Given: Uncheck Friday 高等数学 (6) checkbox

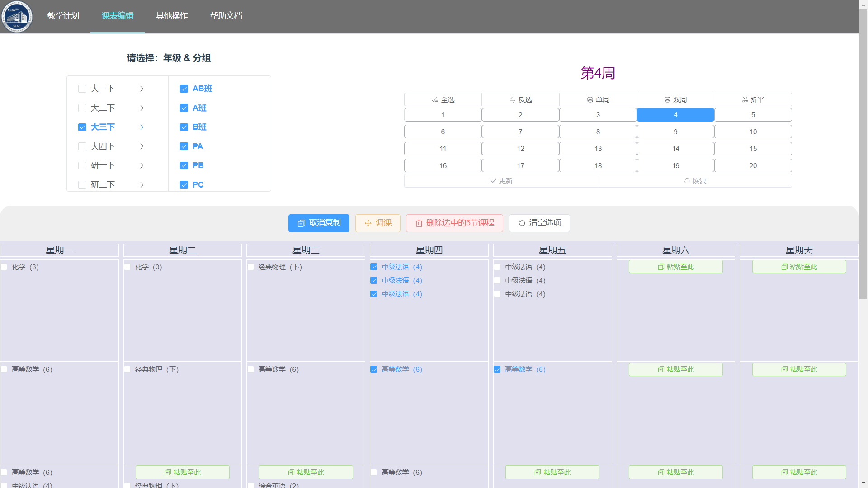Looking at the screenshot, I should coord(497,370).
